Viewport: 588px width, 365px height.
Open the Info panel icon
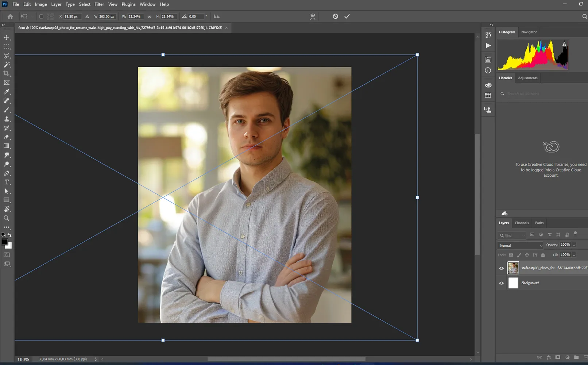pos(488,70)
